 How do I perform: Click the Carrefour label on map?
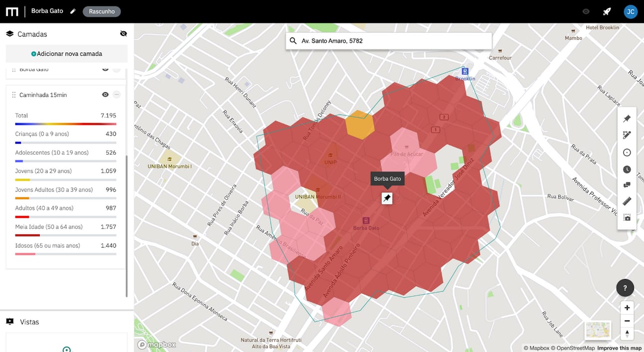(500, 58)
